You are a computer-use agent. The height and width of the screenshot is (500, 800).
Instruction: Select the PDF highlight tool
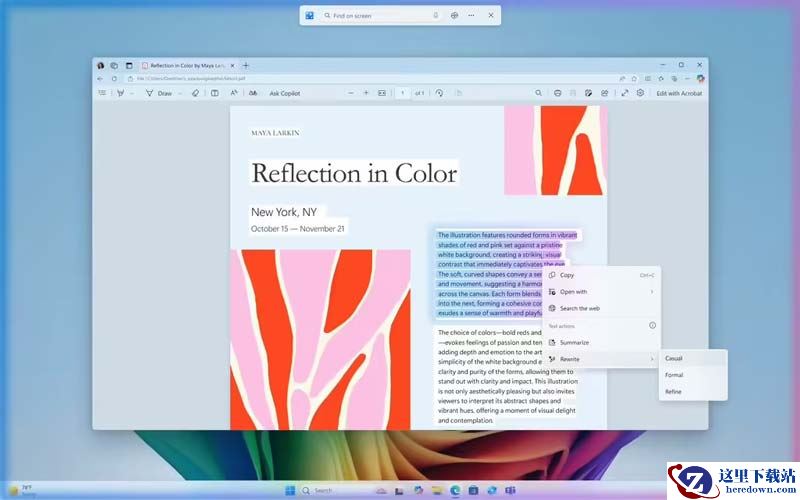tap(121, 93)
